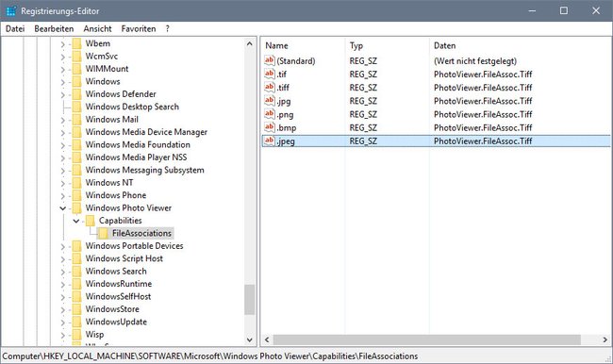The width and height of the screenshot is (613, 364).
Task: Select the Windows key label in the tree
Action: coord(103,81)
